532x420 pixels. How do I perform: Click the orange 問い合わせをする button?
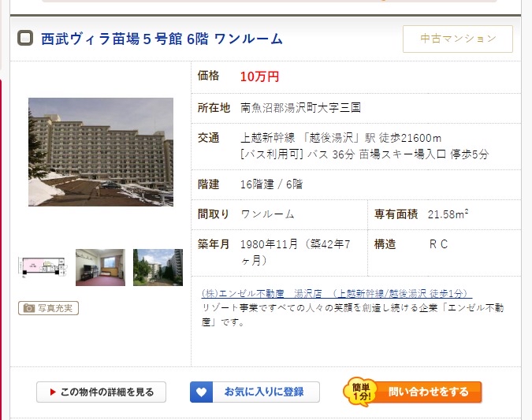pyautogui.click(x=428, y=392)
